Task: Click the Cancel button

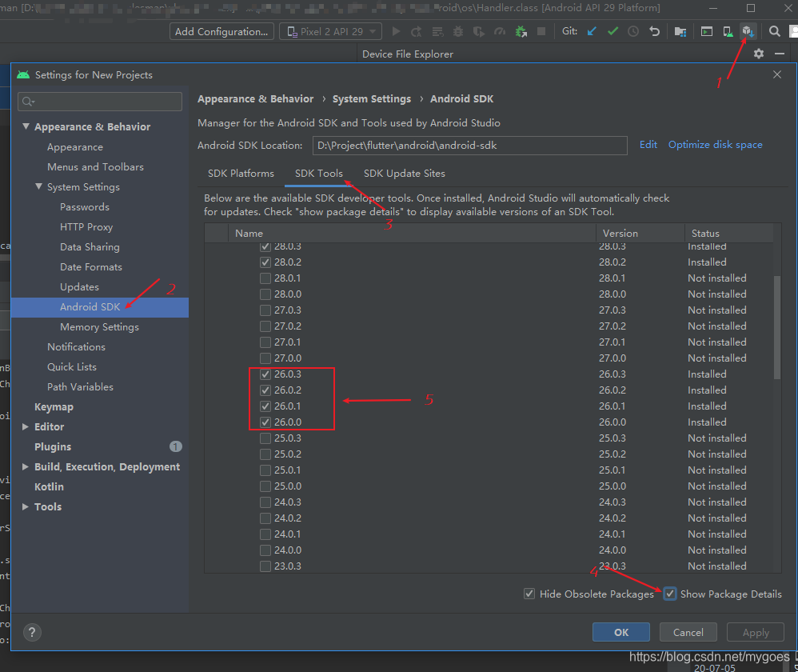Action: (688, 632)
